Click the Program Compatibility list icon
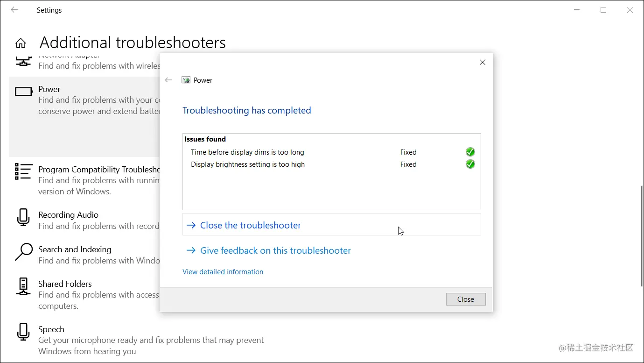The image size is (644, 363). click(x=24, y=171)
